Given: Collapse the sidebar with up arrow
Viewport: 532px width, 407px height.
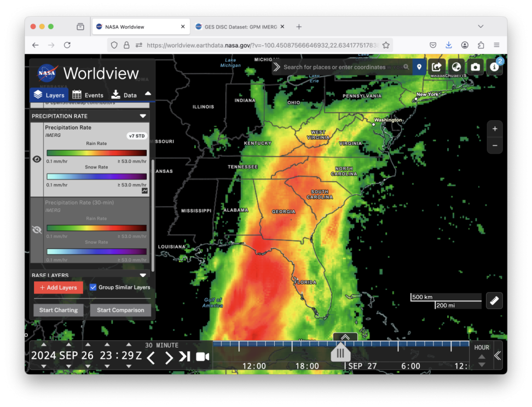Looking at the screenshot, I should pyautogui.click(x=148, y=93).
